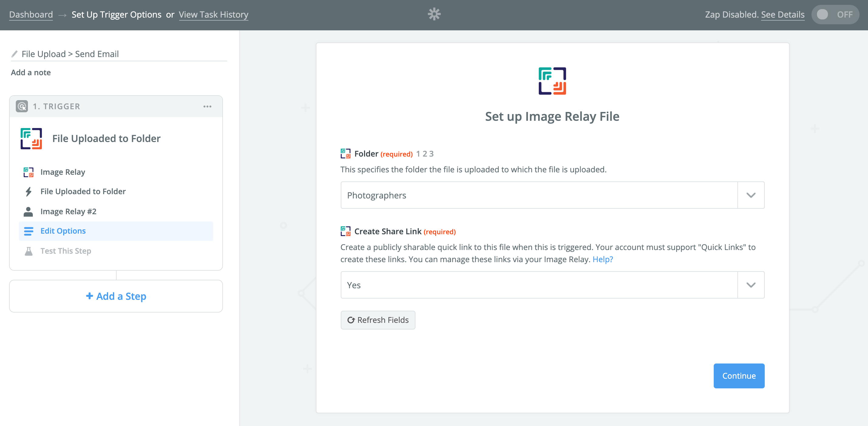Select Test This Step entry

pyautogui.click(x=116, y=251)
